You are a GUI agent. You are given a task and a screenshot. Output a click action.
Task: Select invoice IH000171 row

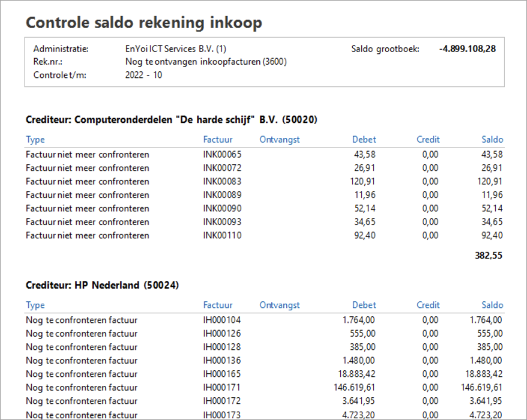pyautogui.click(x=264, y=388)
